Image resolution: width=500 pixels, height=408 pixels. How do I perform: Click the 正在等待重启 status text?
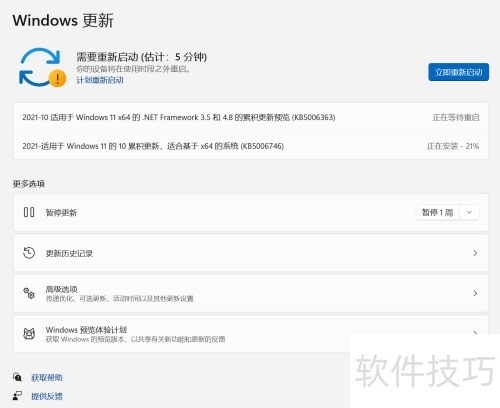point(456,117)
